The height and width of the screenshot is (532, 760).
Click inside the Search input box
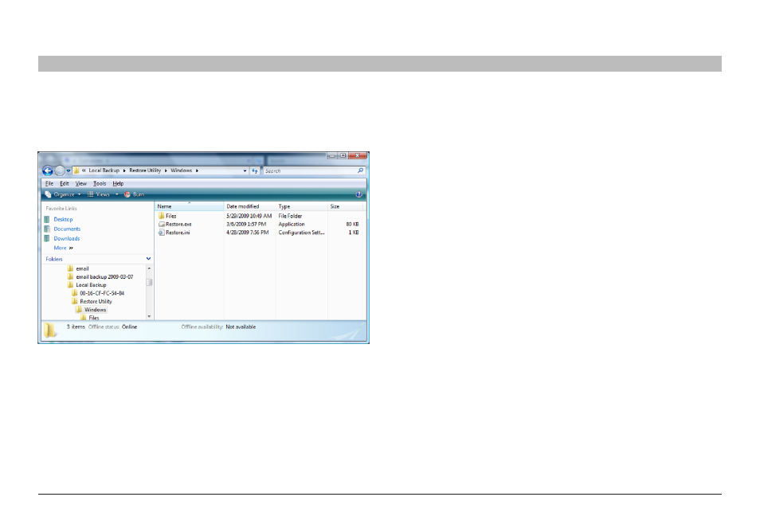(310, 171)
